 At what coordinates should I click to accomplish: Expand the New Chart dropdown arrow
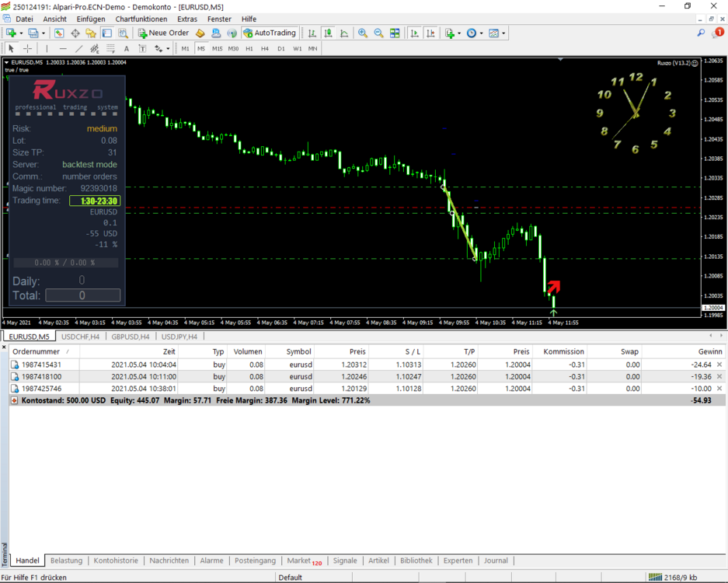point(21,33)
